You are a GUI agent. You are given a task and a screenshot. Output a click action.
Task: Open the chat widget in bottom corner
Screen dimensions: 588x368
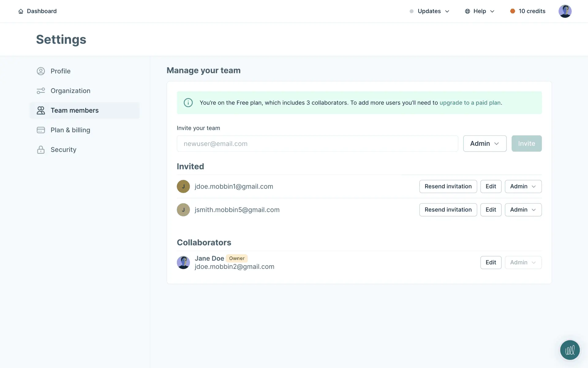[x=570, y=350]
